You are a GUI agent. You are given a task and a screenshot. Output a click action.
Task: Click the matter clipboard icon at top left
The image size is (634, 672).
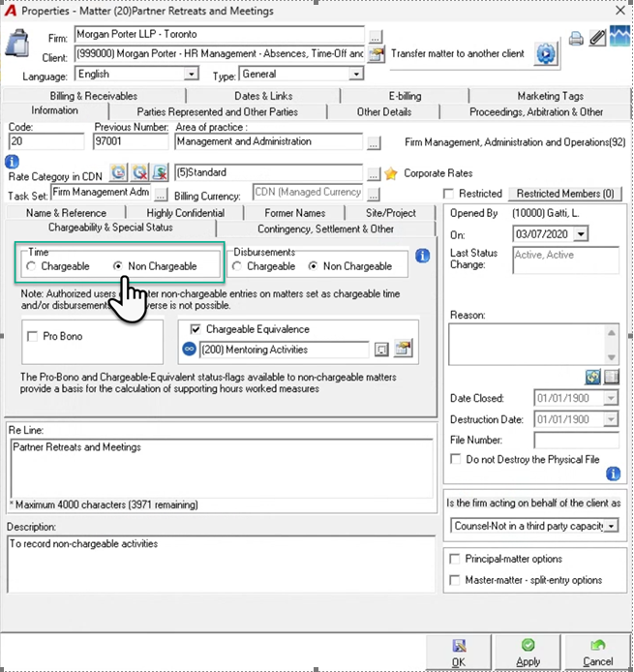pos(17,44)
